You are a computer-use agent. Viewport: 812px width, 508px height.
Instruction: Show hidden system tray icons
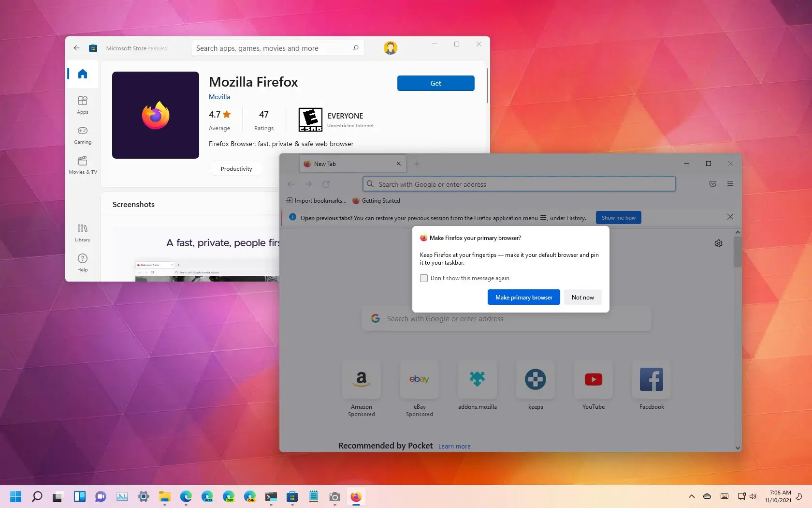pos(691,496)
